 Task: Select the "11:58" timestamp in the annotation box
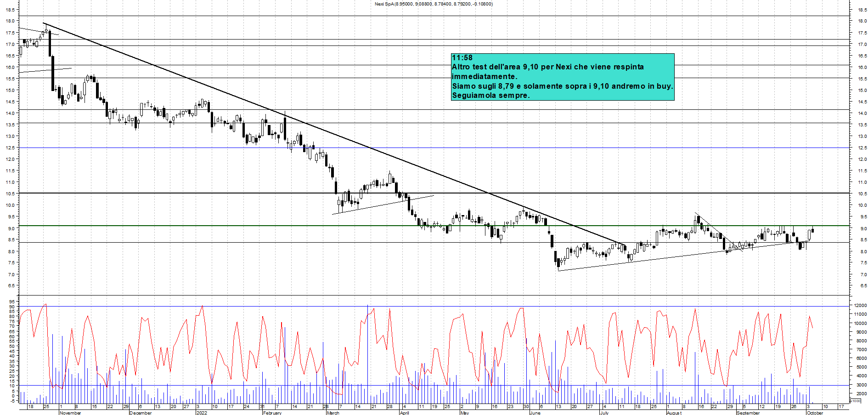462,58
